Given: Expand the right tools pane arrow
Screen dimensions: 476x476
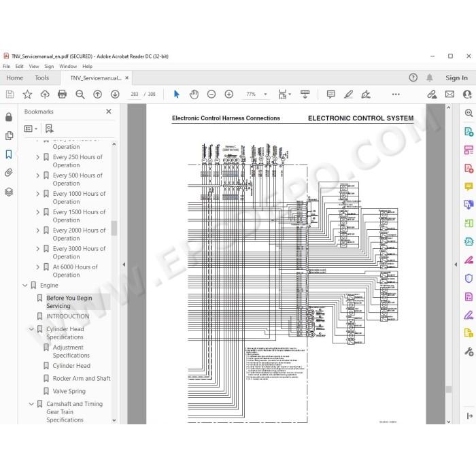Looking at the screenshot, I should 456,265.
